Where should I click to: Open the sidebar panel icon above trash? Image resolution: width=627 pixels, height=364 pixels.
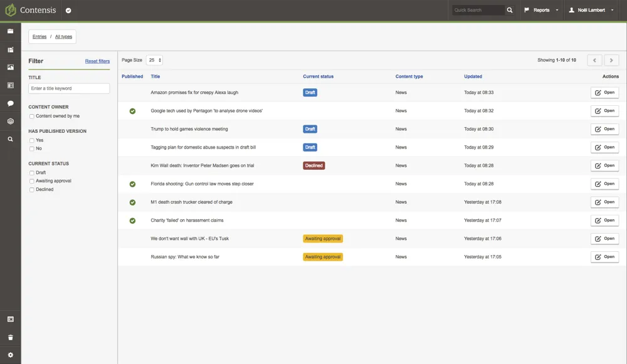pos(11,320)
